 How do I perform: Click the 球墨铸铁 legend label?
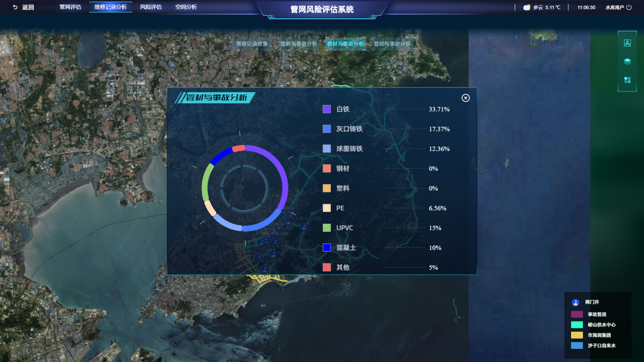click(349, 149)
